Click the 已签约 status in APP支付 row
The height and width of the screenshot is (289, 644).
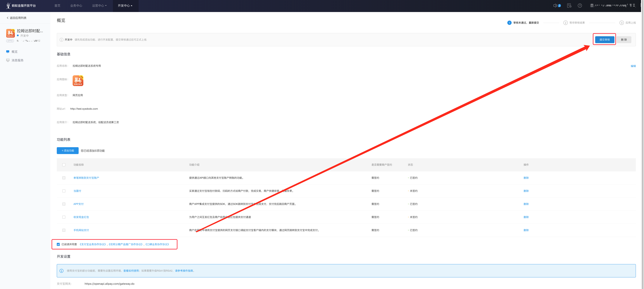414,204
